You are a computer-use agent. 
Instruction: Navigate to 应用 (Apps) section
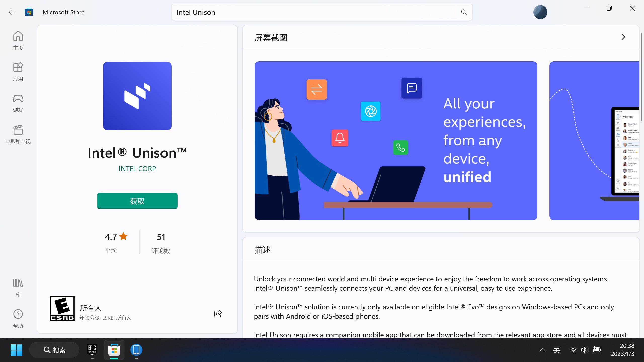(18, 71)
